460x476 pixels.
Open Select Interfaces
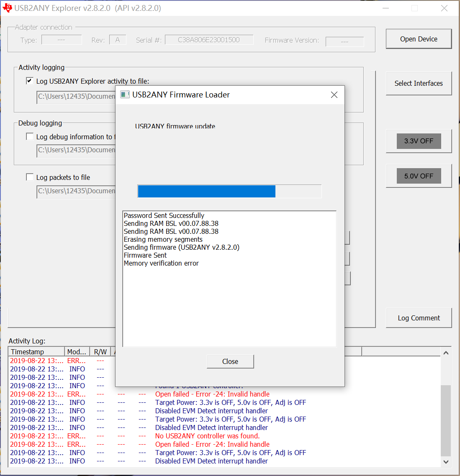coord(419,84)
